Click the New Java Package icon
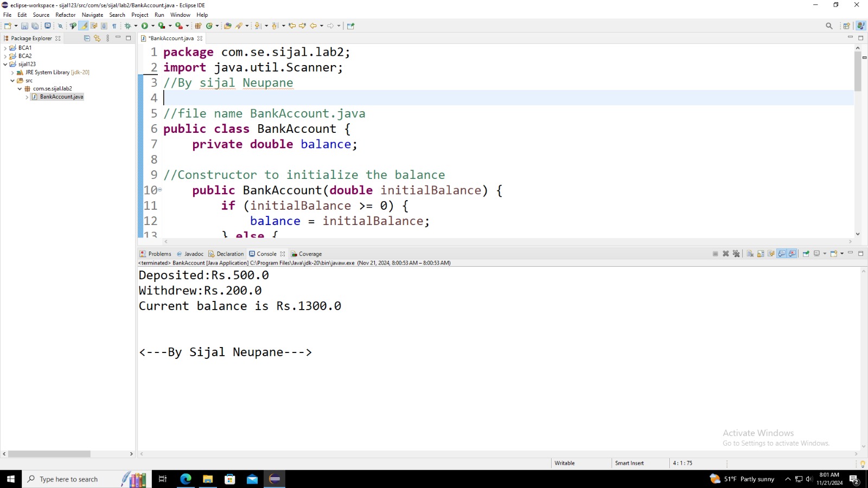The height and width of the screenshot is (488, 868). click(198, 25)
